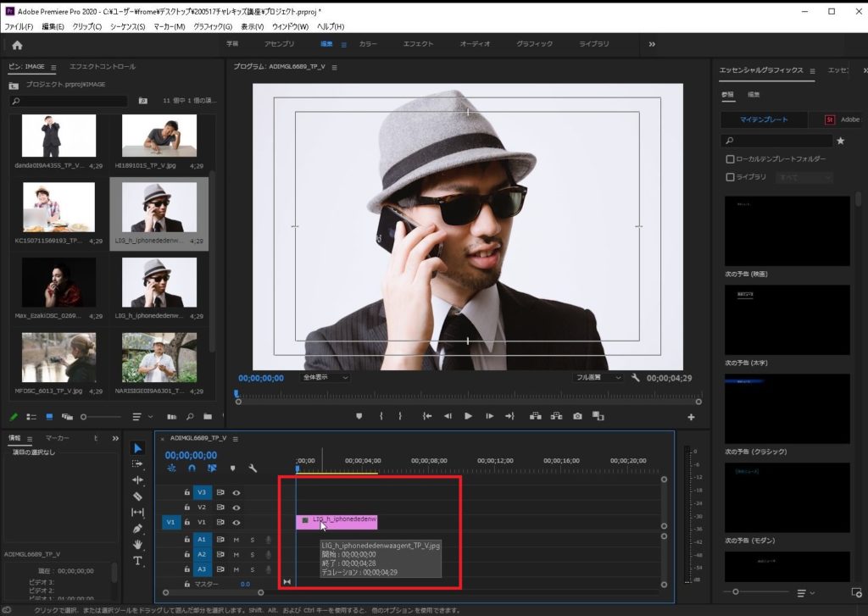Screen dimensions: 868x616
Task: Select the Pen tool
Action: coord(138,529)
